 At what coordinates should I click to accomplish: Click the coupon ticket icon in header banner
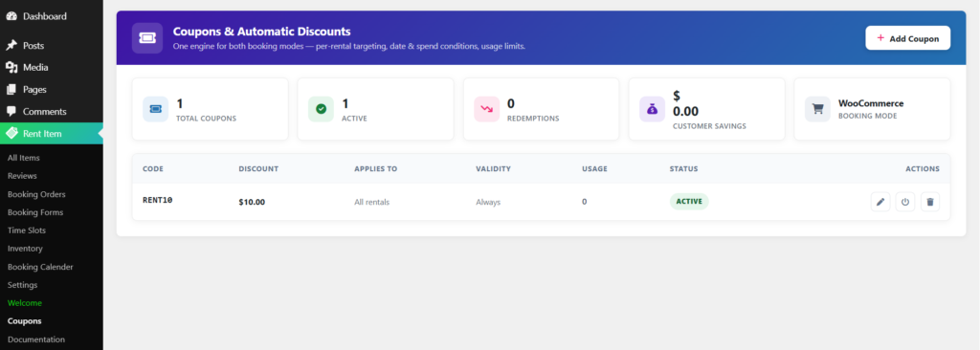coord(147,38)
